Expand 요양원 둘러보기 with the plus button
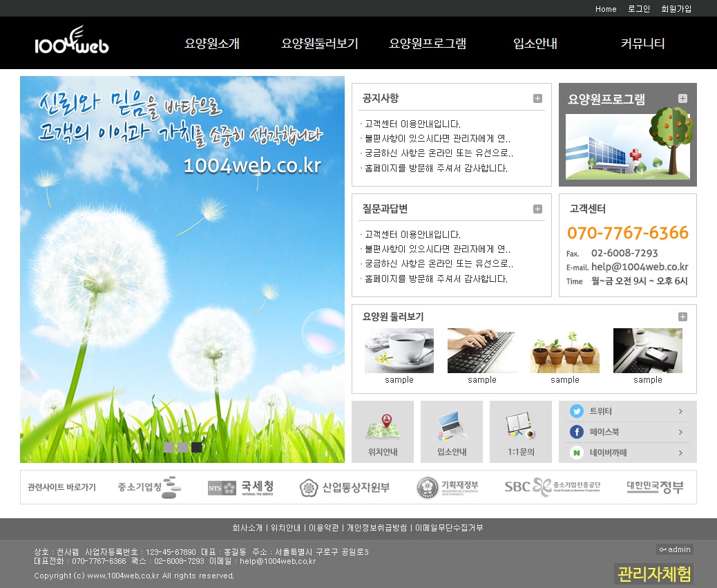The height and width of the screenshot is (588, 717). [x=682, y=316]
